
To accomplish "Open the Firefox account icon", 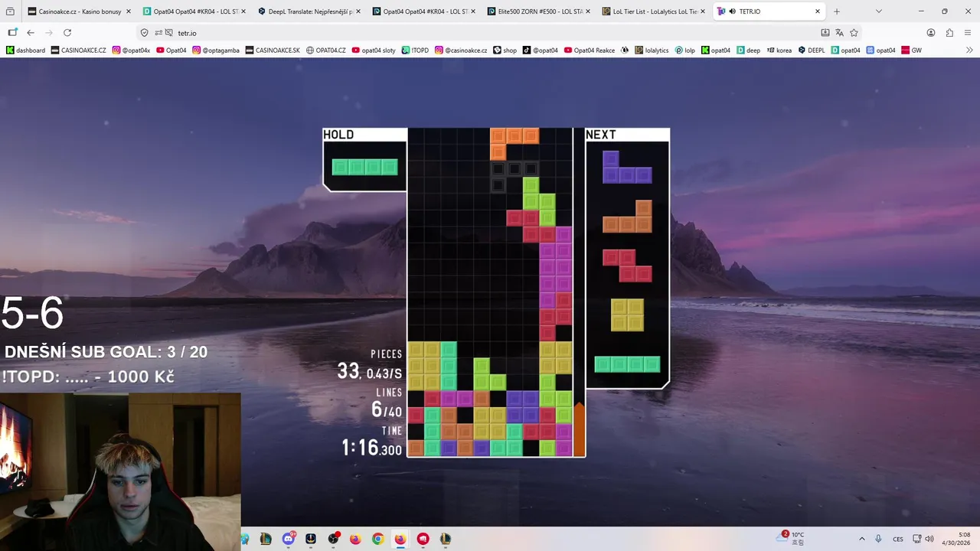I will (x=931, y=33).
